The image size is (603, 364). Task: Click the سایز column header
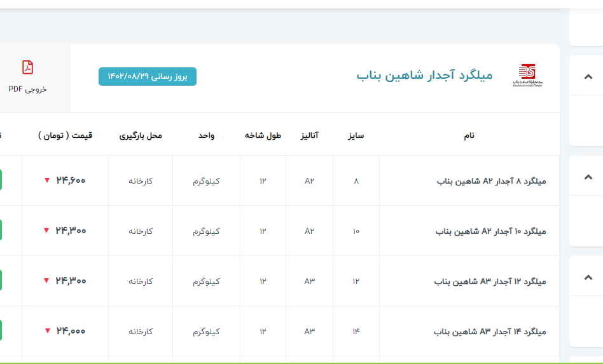coord(356,135)
